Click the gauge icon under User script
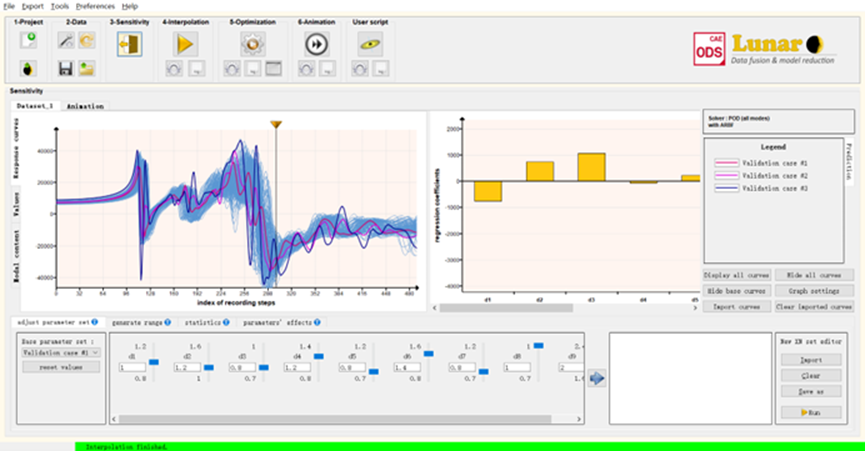This screenshot has width=865, height=451. [x=360, y=69]
